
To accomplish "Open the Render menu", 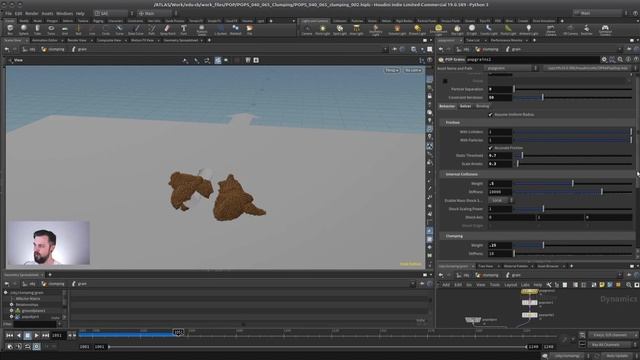I will pyautogui.click(x=32, y=13).
